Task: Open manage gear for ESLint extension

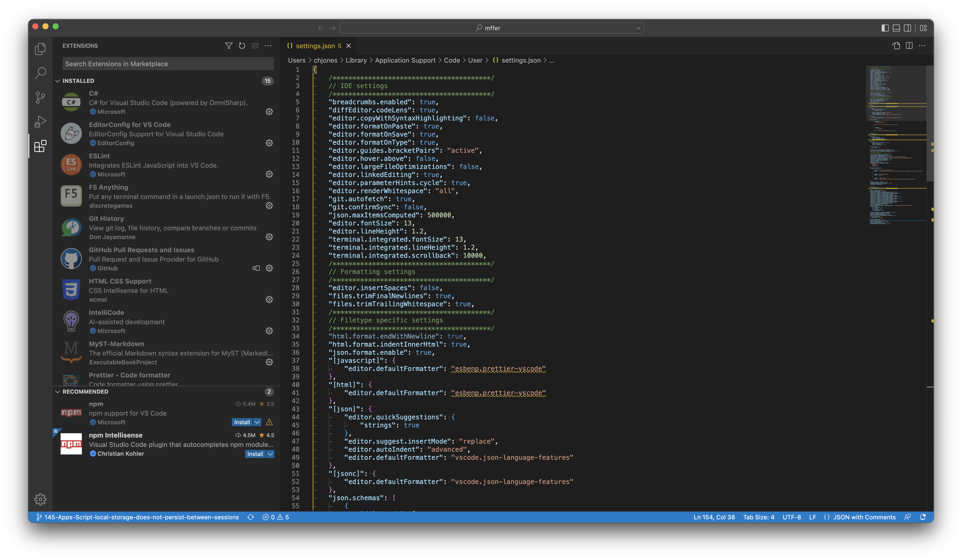Action: 269,174
